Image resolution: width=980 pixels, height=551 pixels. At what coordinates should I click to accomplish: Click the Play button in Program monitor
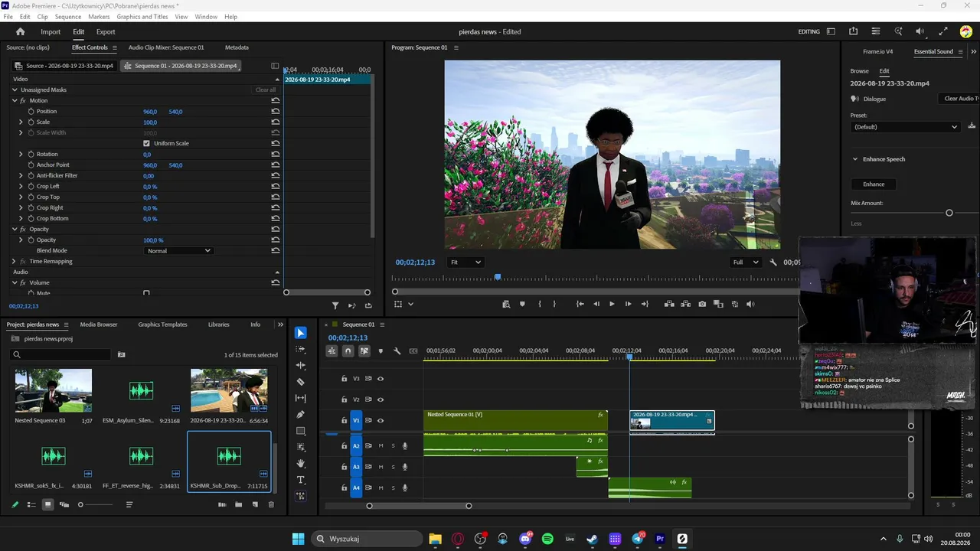tap(612, 304)
